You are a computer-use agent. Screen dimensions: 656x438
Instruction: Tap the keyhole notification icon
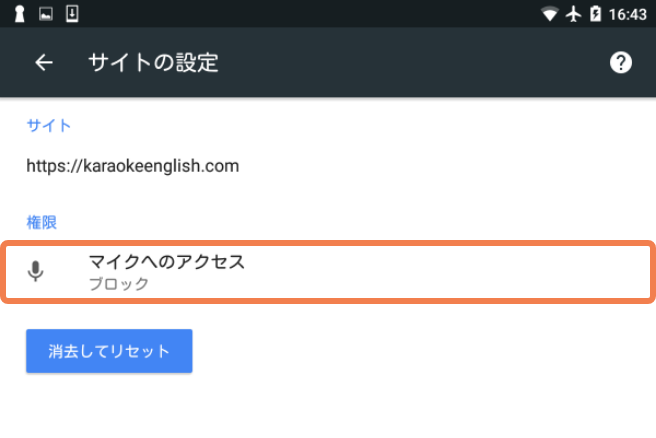point(19,14)
